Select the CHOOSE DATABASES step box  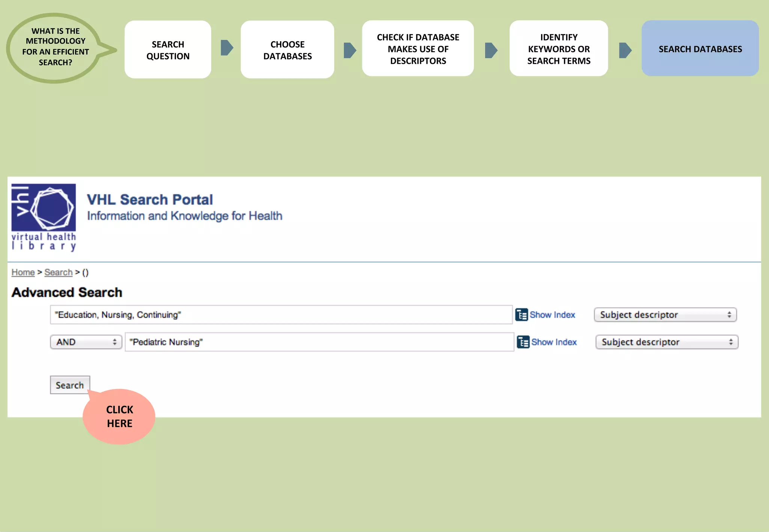tap(287, 50)
